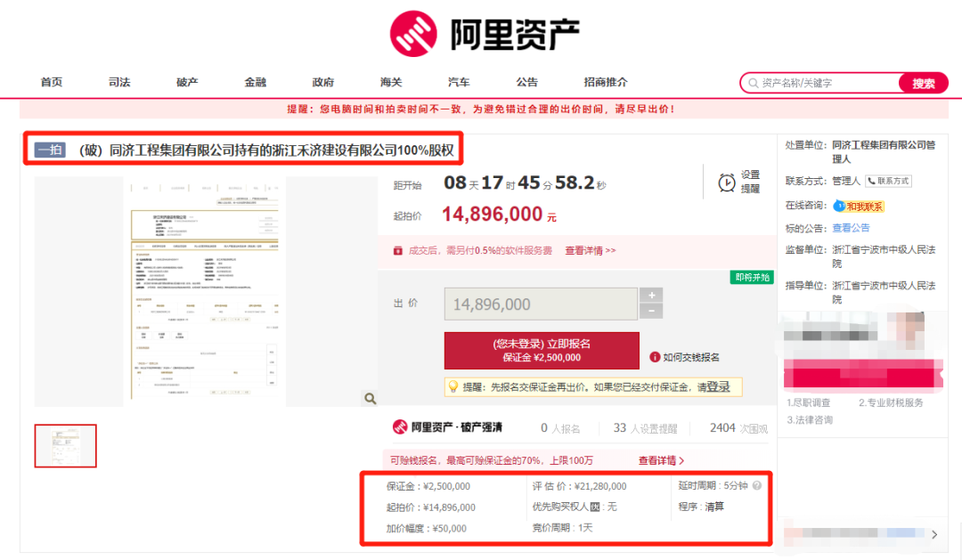Screen dimensions: 962x560
Task: Click the 程序 清算 text
Action: [701, 507]
